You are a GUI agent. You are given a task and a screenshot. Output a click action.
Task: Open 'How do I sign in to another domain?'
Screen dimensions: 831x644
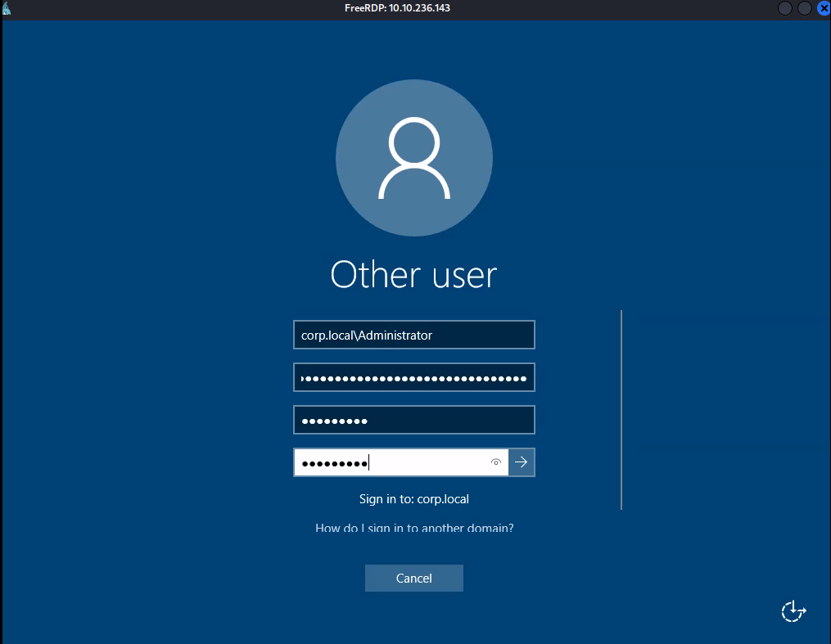414,528
